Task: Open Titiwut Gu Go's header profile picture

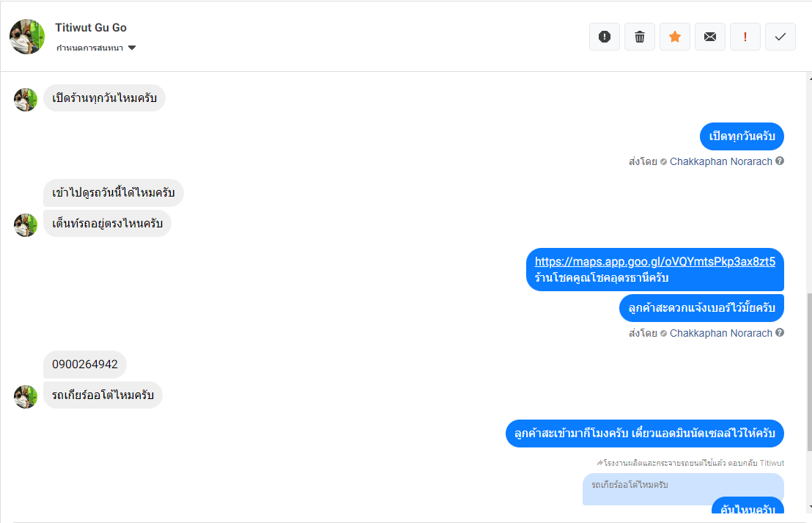Action: coord(27,37)
